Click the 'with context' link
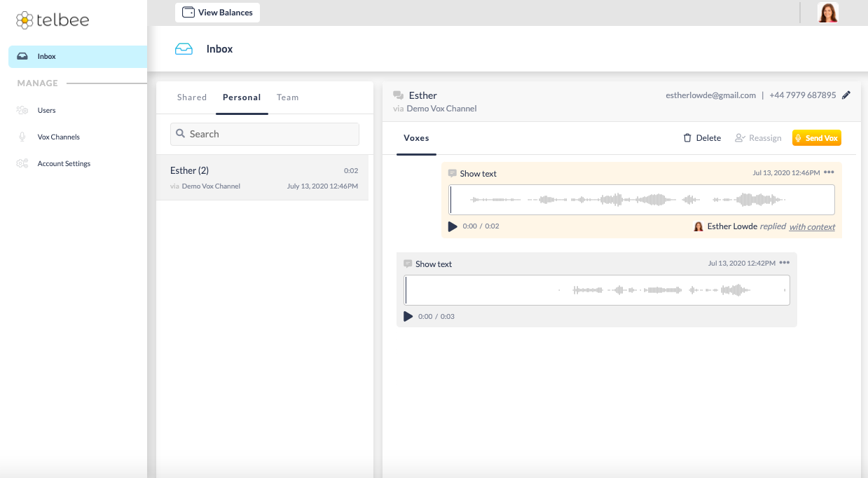The height and width of the screenshot is (478, 868). point(812,227)
